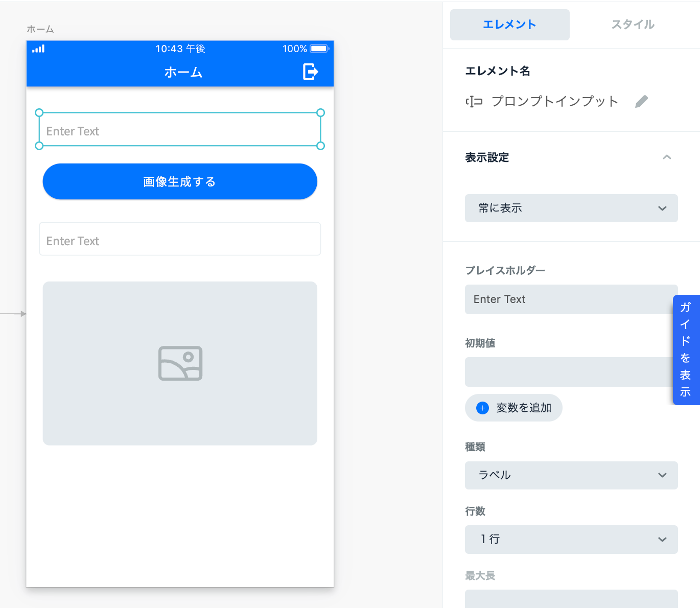This screenshot has height=608, width=700.
Task: Click the 変数を追加 button
Action: pos(514,408)
